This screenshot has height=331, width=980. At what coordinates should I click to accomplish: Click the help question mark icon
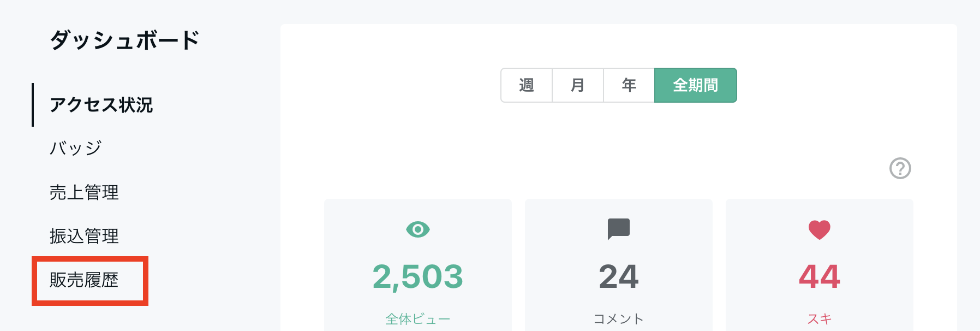click(900, 168)
